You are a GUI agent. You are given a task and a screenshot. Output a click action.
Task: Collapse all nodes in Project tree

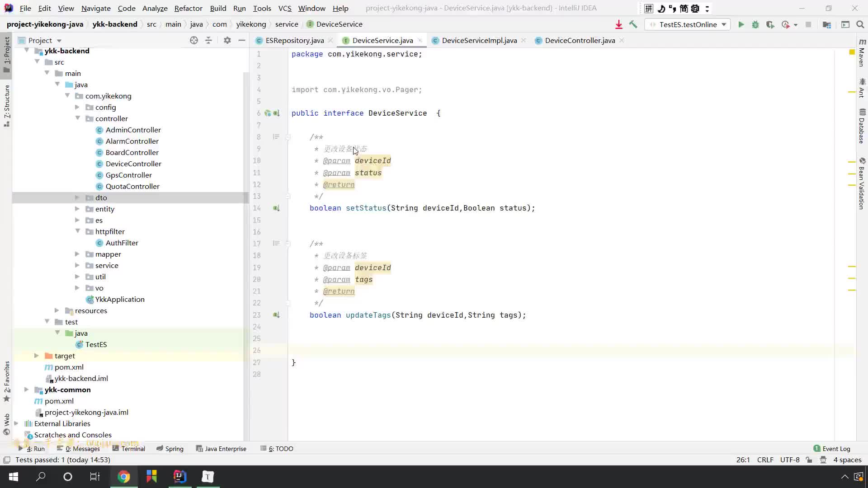coord(208,40)
